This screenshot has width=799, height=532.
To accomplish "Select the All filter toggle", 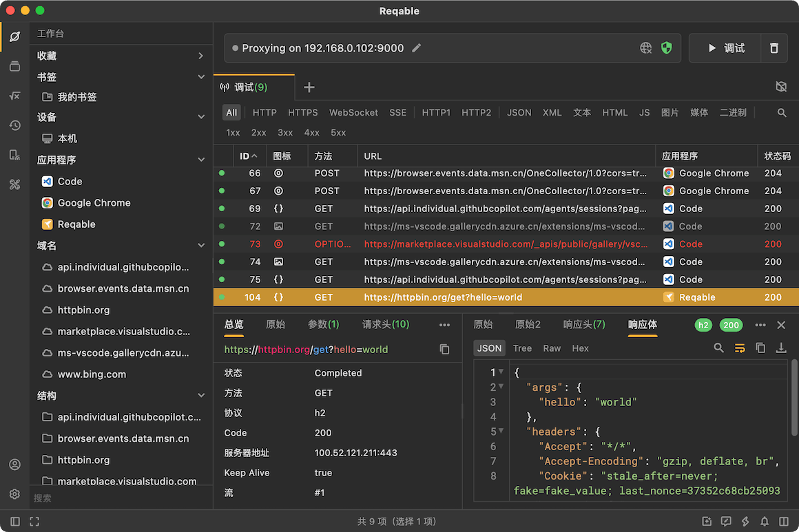I will pos(231,112).
